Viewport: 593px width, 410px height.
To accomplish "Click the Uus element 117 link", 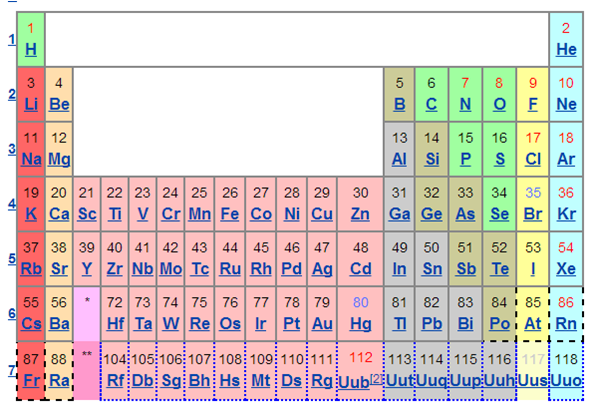I will pos(533,380).
